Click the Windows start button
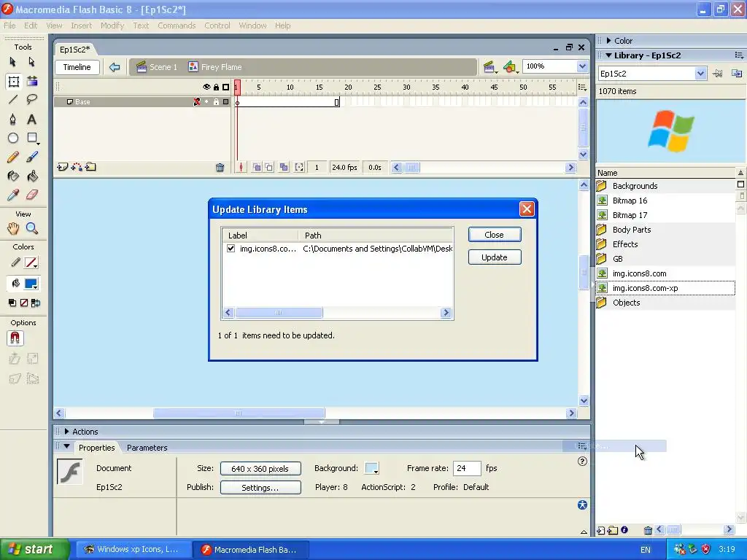 coord(34,550)
